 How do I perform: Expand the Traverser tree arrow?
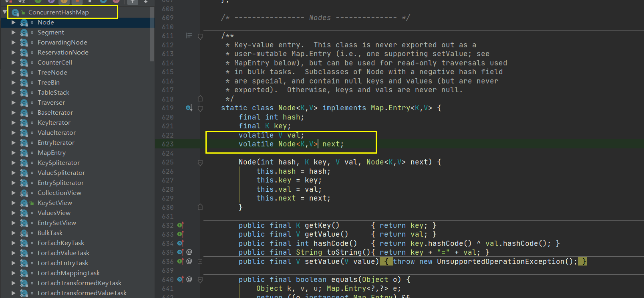pos(14,103)
